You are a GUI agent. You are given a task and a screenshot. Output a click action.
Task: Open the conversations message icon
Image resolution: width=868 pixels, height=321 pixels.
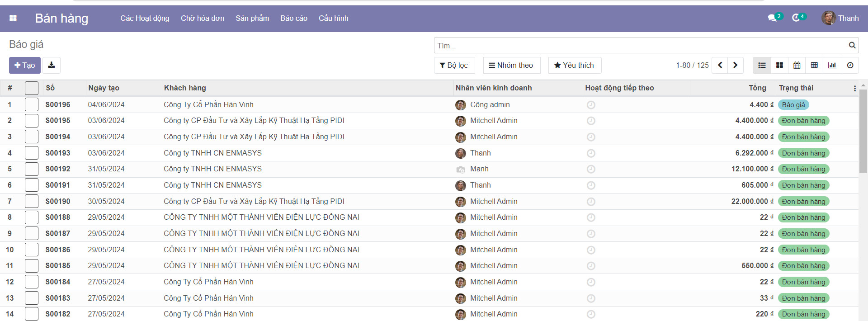pos(772,18)
